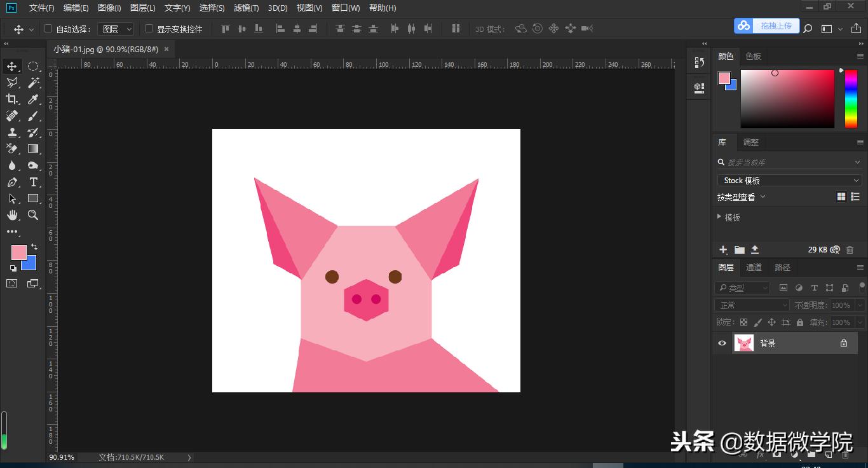Expand the 模板 tree item
Viewport: 868px width, 468px height.
click(719, 217)
